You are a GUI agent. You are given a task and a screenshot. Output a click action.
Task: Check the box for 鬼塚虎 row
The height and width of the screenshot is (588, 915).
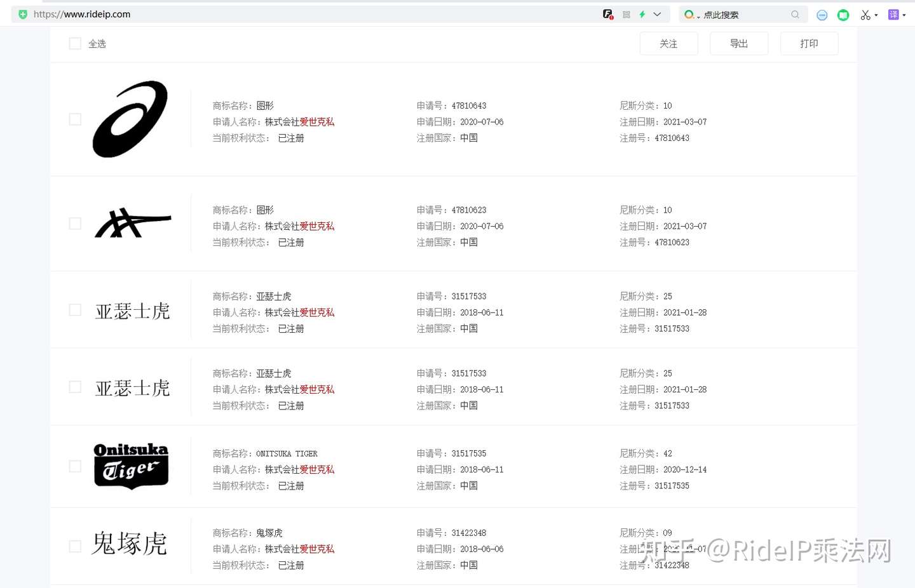(75, 546)
